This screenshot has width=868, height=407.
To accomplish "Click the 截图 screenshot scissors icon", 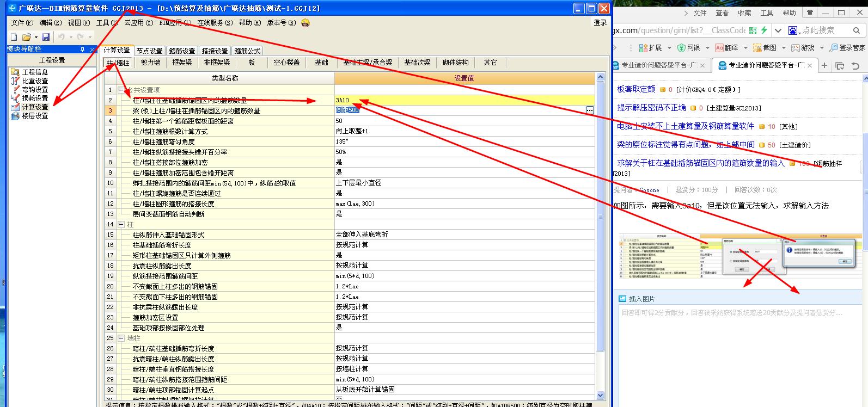I will [757, 48].
